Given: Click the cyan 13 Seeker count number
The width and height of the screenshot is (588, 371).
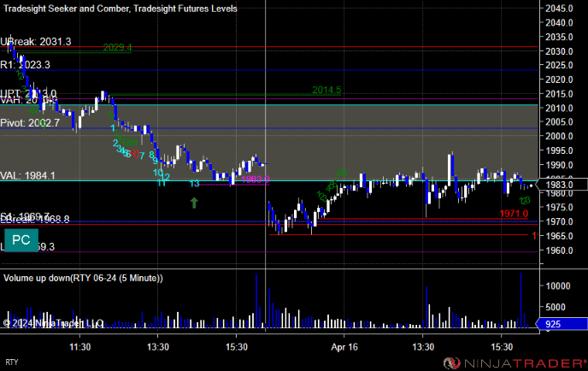Looking at the screenshot, I should pyautogui.click(x=194, y=184).
